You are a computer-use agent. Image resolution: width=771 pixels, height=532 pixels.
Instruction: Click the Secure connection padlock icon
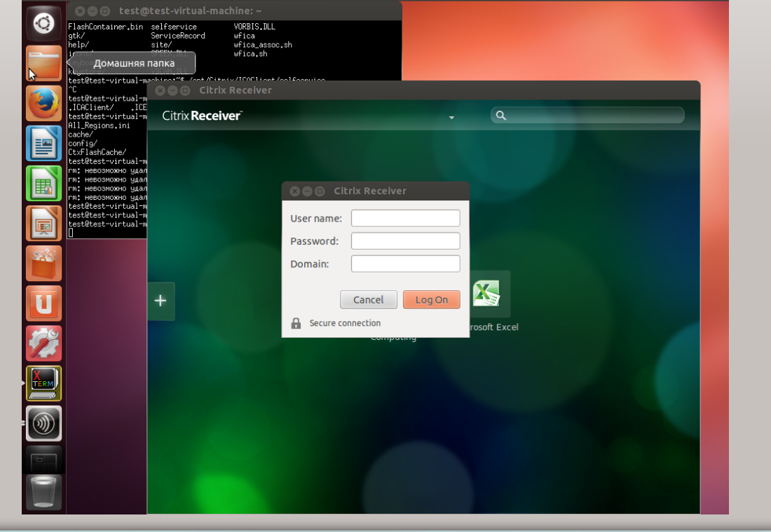pyautogui.click(x=296, y=323)
